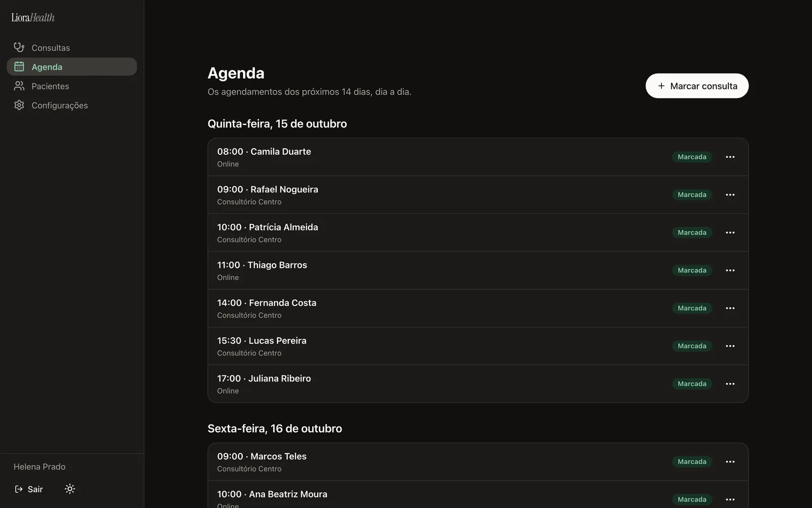The width and height of the screenshot is (812, 508).
Task: Click the calendar Agenda icon
Action: (19, 67)
